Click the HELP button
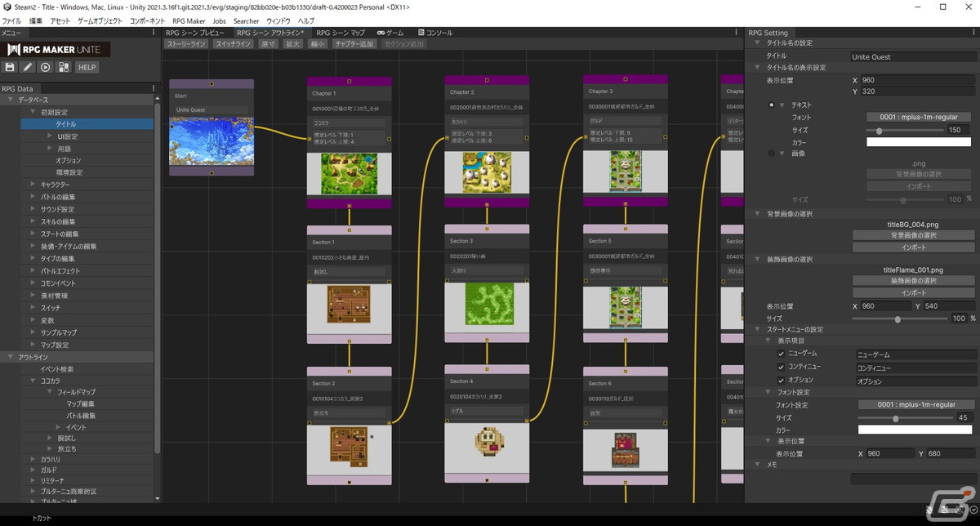Image resolution: width=980 pixels, height=526 pixels. pyautogui.click(x=87, y=67)
